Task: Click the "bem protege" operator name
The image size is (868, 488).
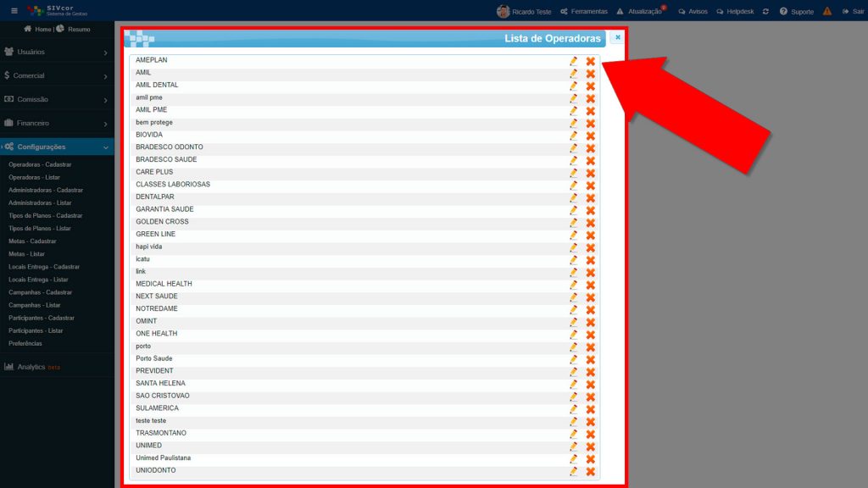Action: pos(154,122)
